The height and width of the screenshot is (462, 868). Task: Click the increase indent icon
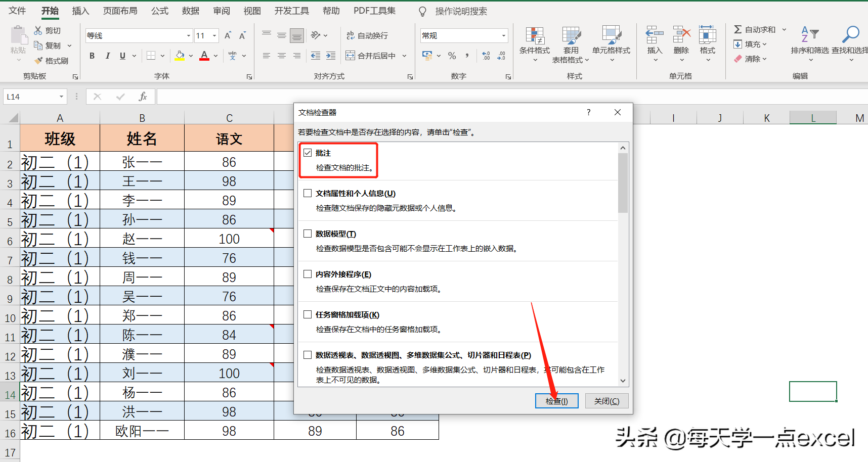click(331, 56)
